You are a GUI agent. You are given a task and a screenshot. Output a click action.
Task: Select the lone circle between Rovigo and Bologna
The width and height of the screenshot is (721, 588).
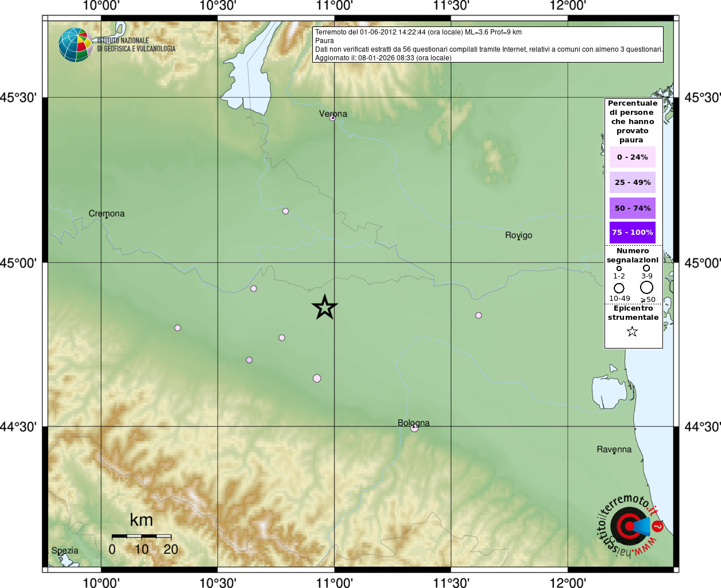pos(478,315)
